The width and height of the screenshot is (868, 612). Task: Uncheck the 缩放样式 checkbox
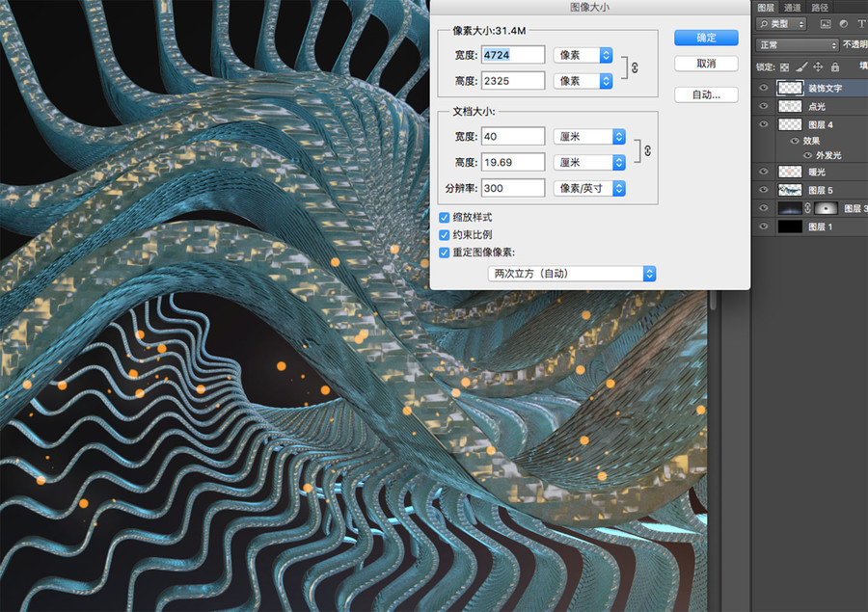point(444,218)
